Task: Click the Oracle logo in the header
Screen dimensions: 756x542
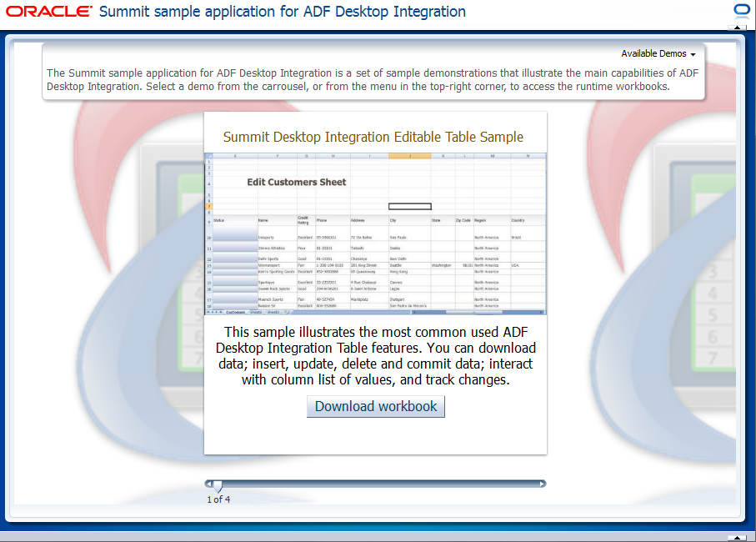Action: 48,11
